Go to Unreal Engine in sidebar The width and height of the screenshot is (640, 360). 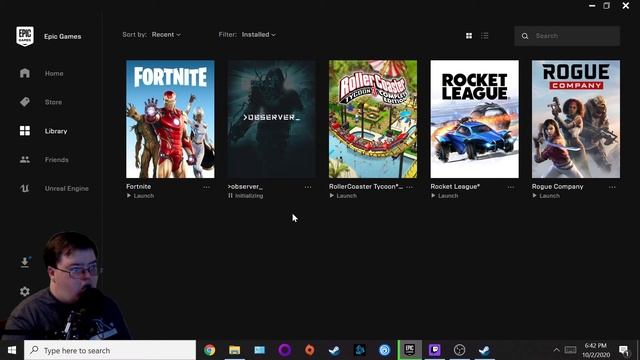point(67,189)
